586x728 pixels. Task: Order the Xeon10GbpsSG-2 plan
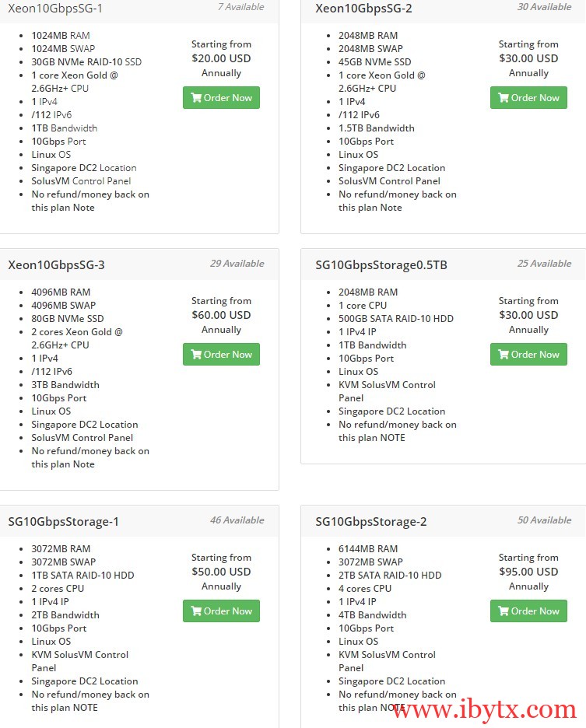(x=528, y=98)
